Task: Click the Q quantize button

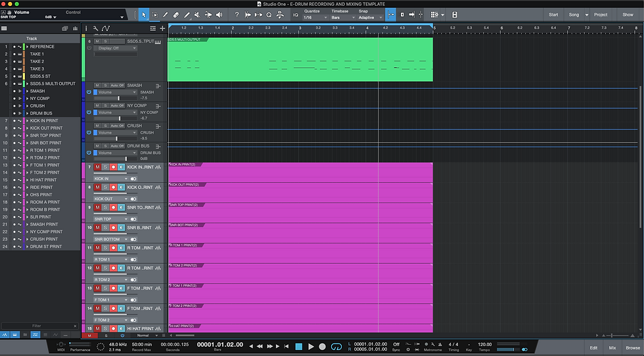Action: tap(269, 14)
